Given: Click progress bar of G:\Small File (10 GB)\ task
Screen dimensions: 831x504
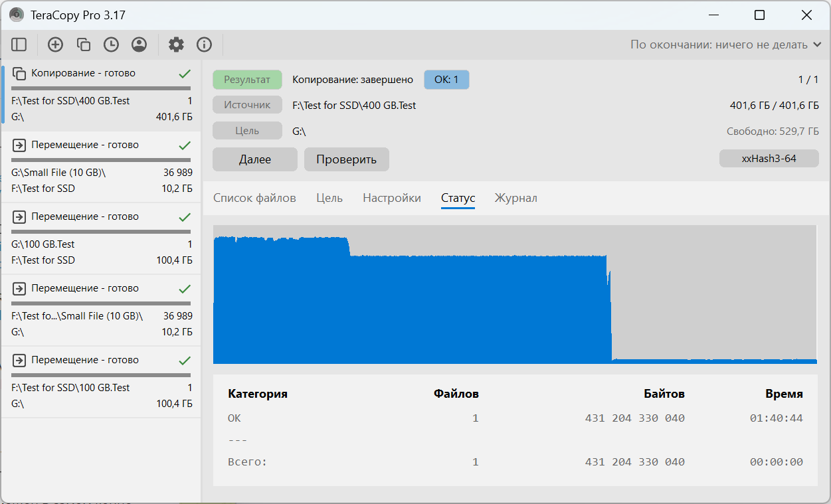Looking at the screenshot, I should coord(101,159).
